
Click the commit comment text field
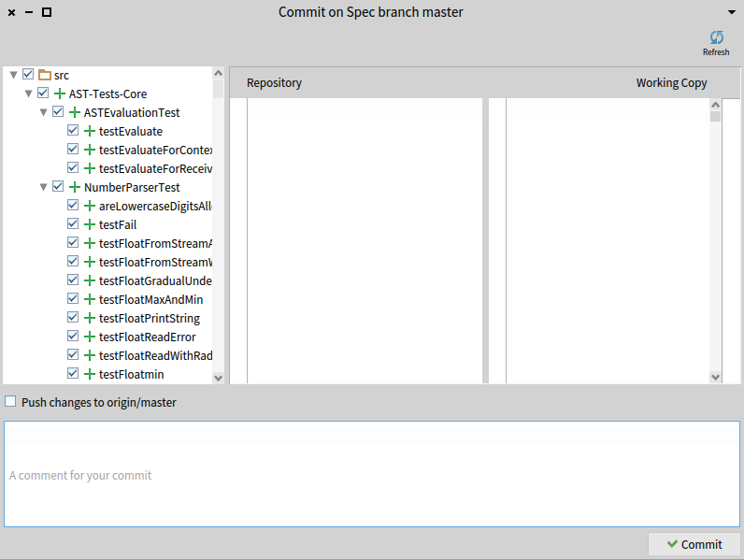point(372,474)
